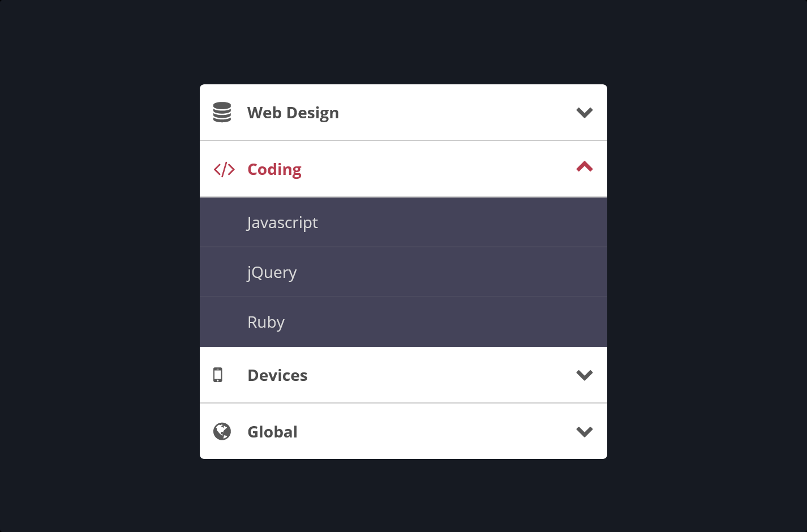Choose jQuery in the expanded submenu

tap(272, 272)
